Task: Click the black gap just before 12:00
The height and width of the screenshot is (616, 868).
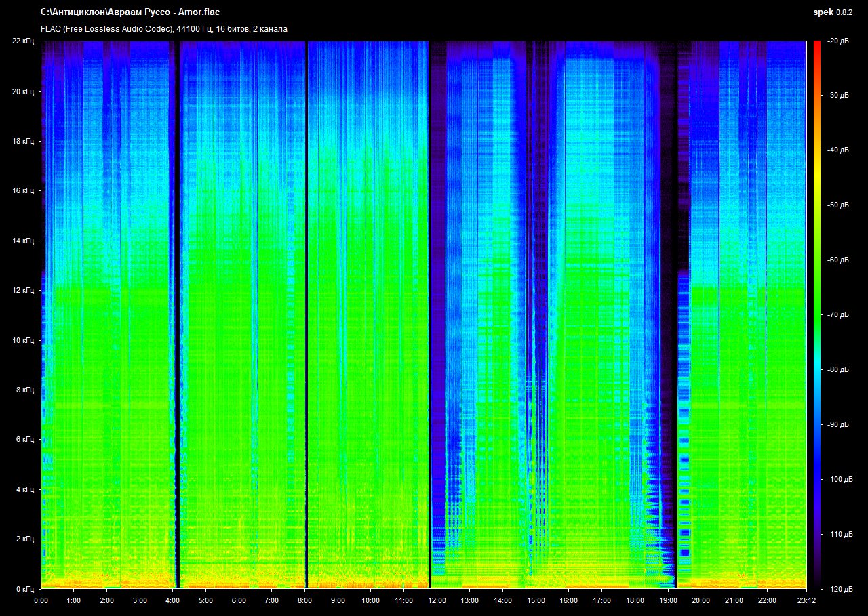Action: (430, 305)
